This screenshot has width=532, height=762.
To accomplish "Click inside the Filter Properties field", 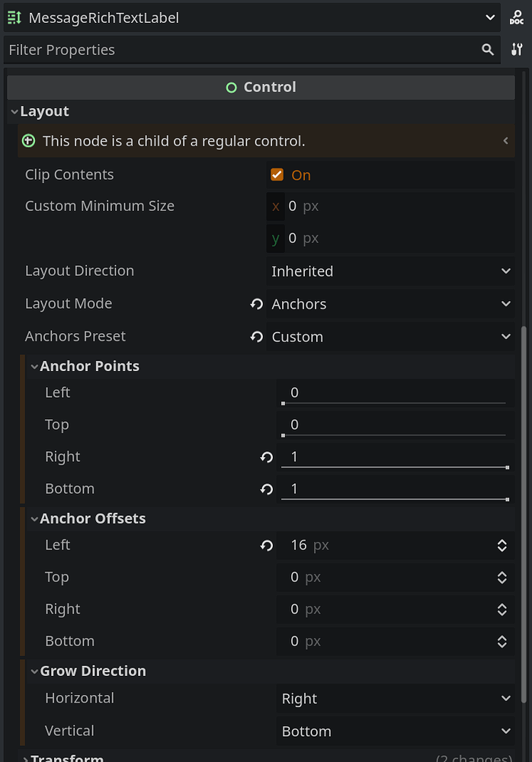I will click(x=152, y=49).
